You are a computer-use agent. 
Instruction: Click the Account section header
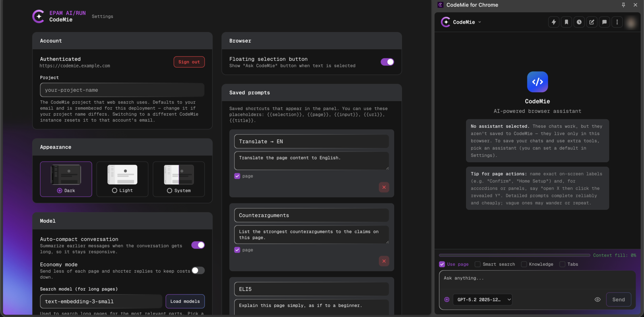(122, 41)
